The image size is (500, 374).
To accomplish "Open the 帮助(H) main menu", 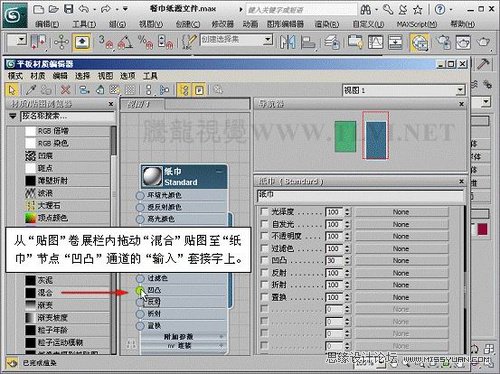I will [462, 24].
